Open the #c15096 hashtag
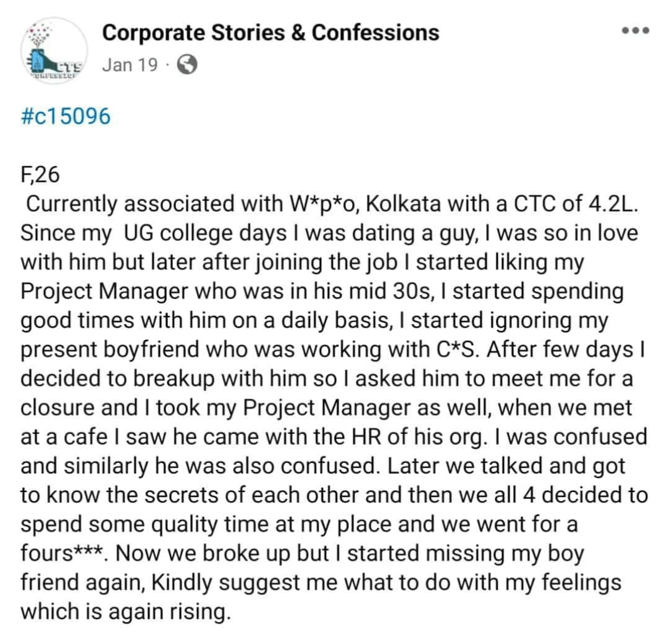This screenshot has width=667, height=644. tap(65, 116)
